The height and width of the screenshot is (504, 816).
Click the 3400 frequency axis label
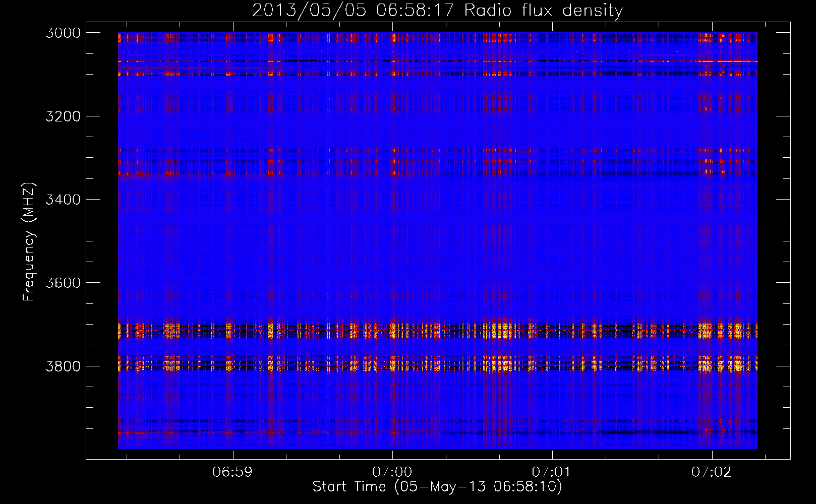[x=63, y=200]
